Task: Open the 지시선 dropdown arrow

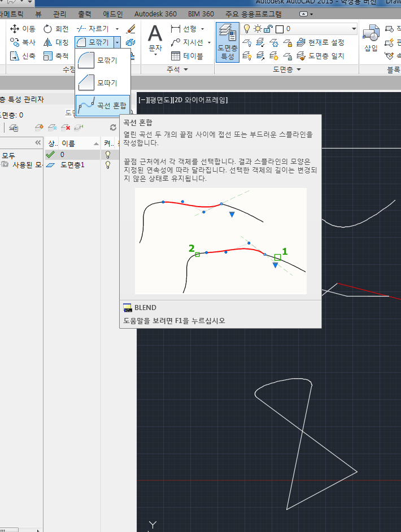Action: tap(209, 42)
